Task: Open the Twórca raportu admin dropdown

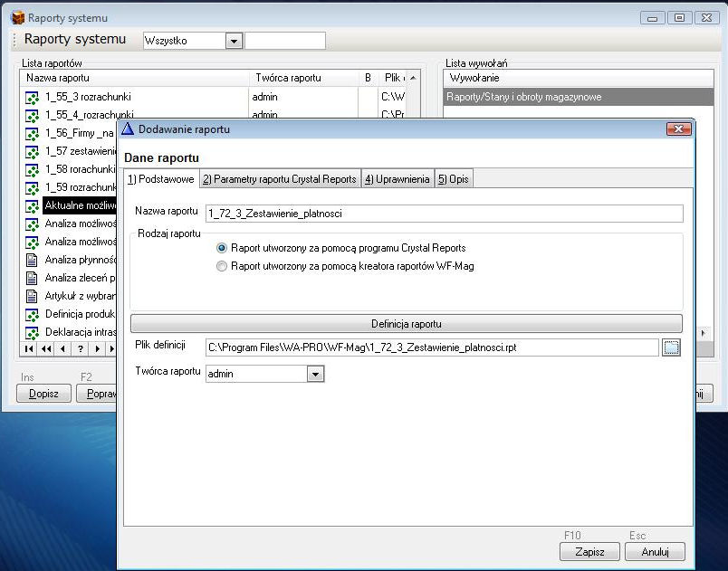Action: click(314, 373)
